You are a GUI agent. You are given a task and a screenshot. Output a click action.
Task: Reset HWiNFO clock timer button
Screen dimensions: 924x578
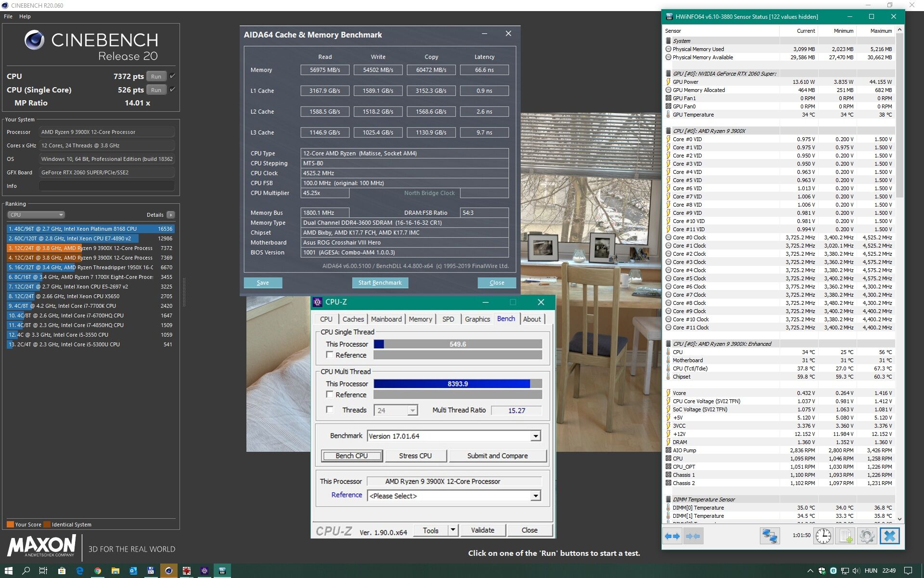pyautogui.click(x=823, y=536)
